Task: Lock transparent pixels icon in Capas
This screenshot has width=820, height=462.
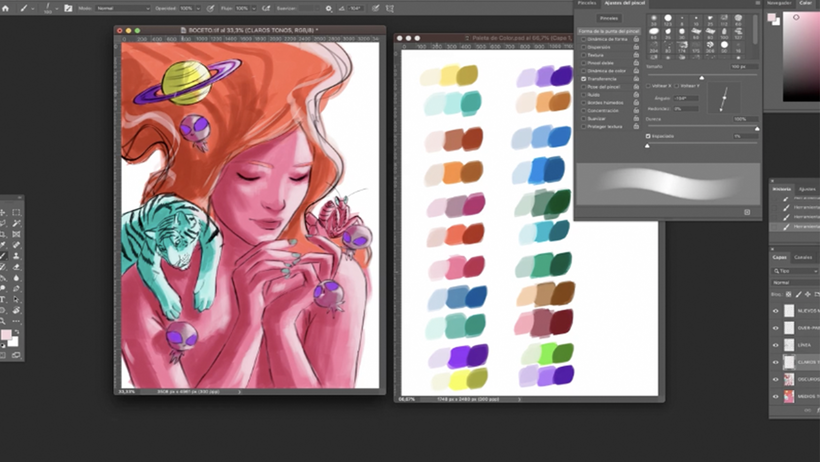Action: (x=789, y=295)
